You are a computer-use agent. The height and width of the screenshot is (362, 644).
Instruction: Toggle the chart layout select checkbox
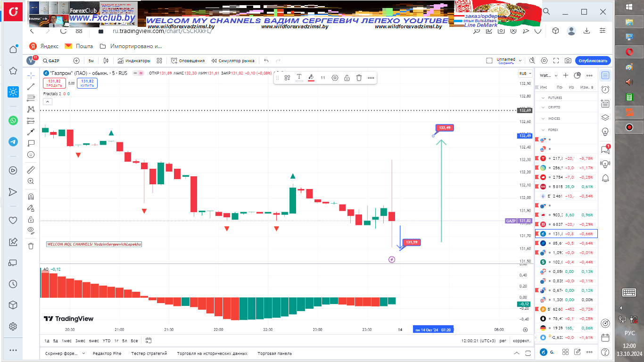[489, 61]
